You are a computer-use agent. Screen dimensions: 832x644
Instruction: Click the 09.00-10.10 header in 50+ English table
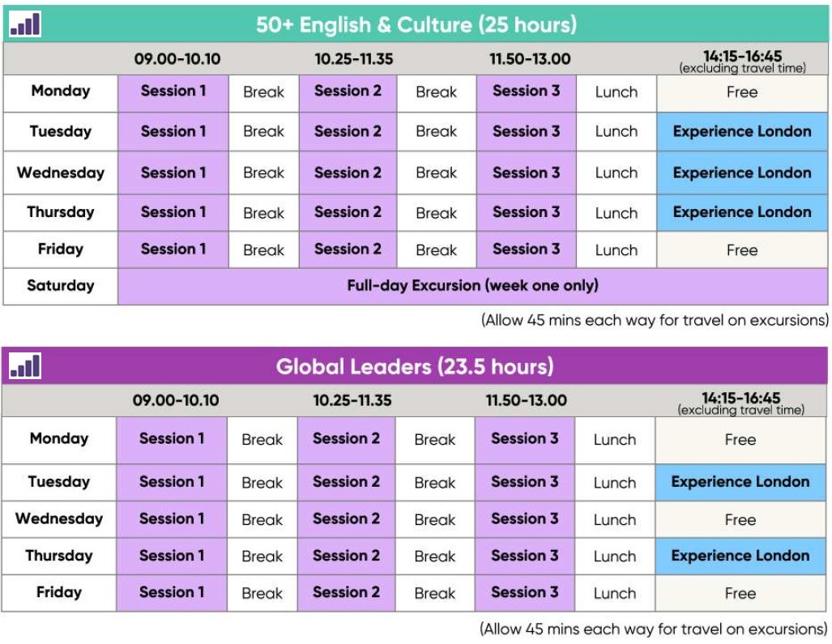pos(177,59)
